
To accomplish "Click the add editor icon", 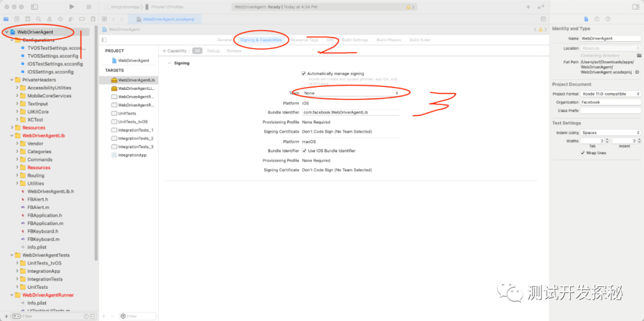I will 543,19.
